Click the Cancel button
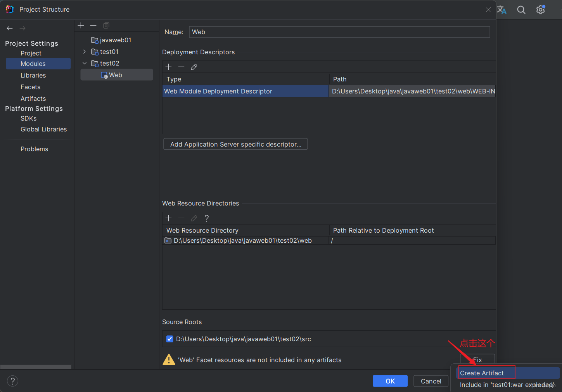 pos(431,381)
